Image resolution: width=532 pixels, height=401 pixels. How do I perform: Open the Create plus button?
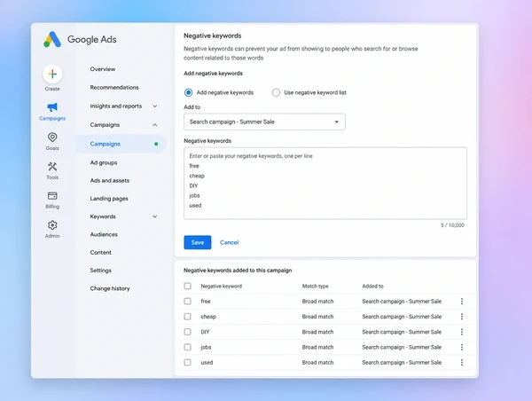[x=52, y=74]
